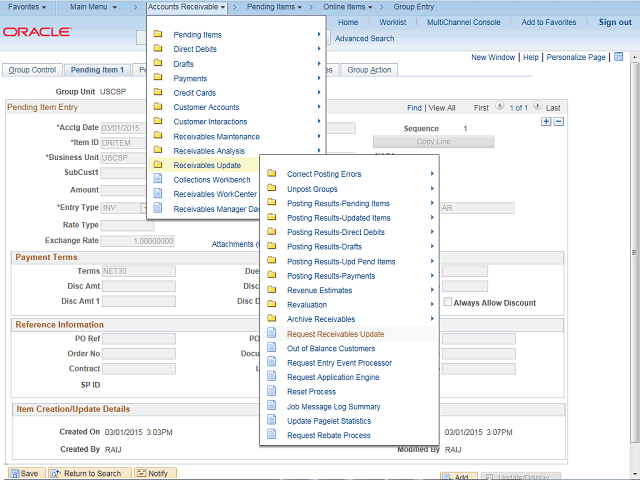Viewport: 640px width, 480px height.
Task: Click the show previous row arrow icon
Action: click(500, 106)
